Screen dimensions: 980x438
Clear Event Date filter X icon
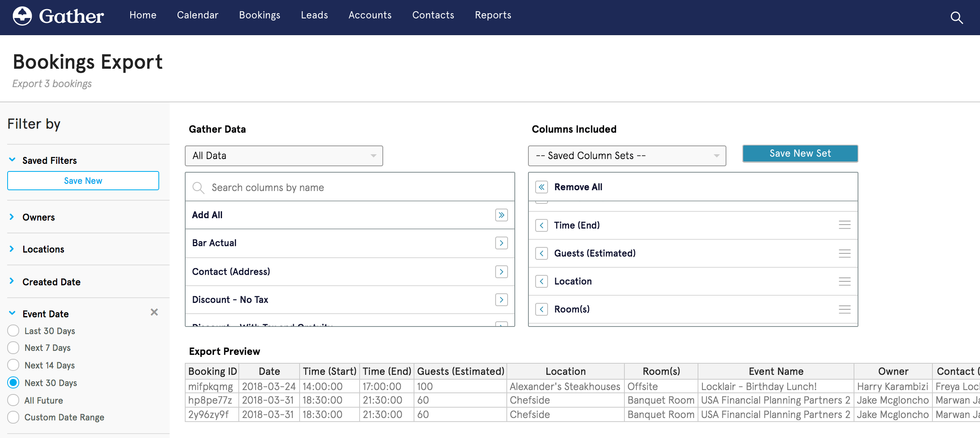point(154,312)
